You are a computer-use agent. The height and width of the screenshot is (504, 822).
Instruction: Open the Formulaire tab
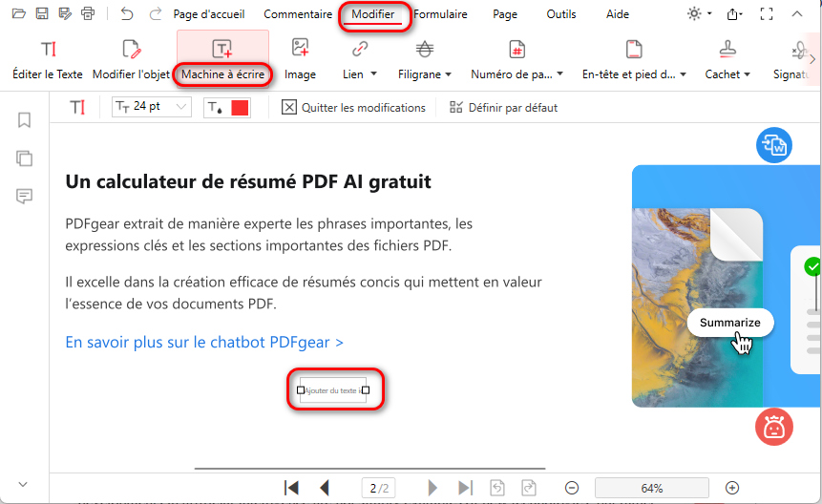(x=440, y=14)
